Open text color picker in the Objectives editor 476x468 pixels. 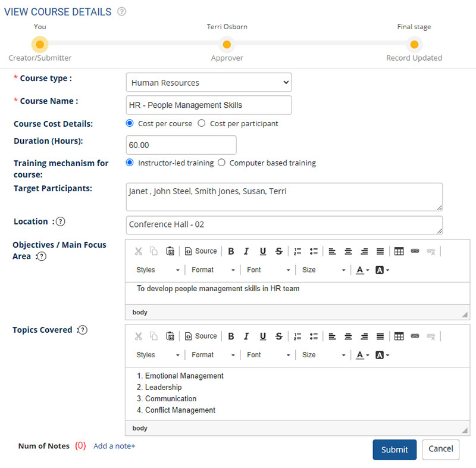coord(362,270)
